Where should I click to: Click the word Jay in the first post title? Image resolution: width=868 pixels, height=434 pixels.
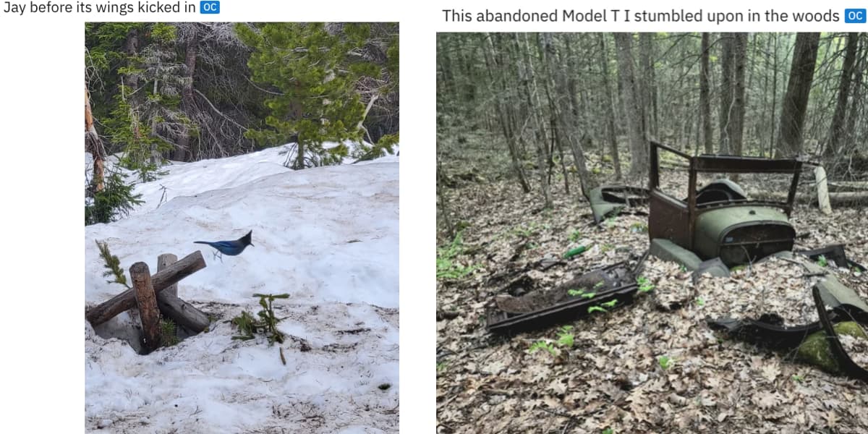(x=14, y=7)
